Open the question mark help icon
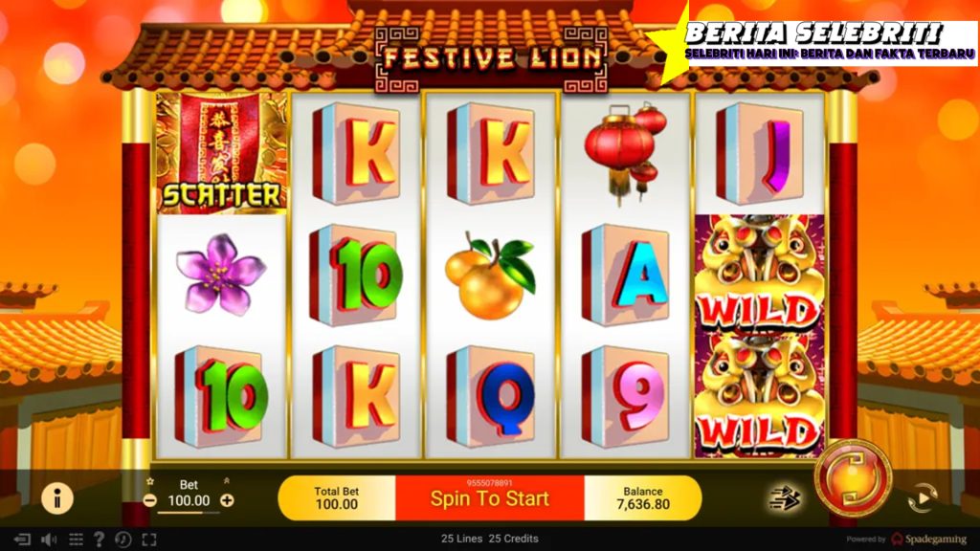 99,539
